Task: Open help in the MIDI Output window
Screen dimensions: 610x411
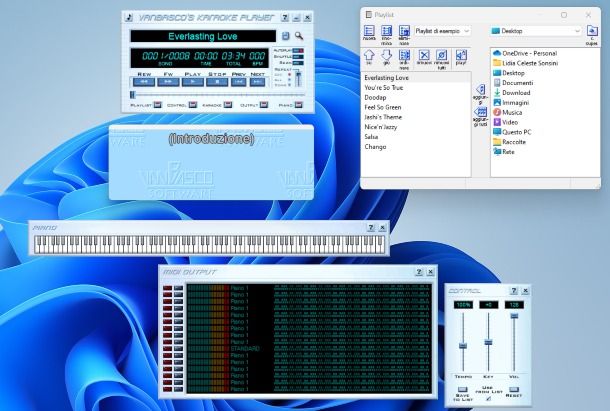Action: (419, 272)
